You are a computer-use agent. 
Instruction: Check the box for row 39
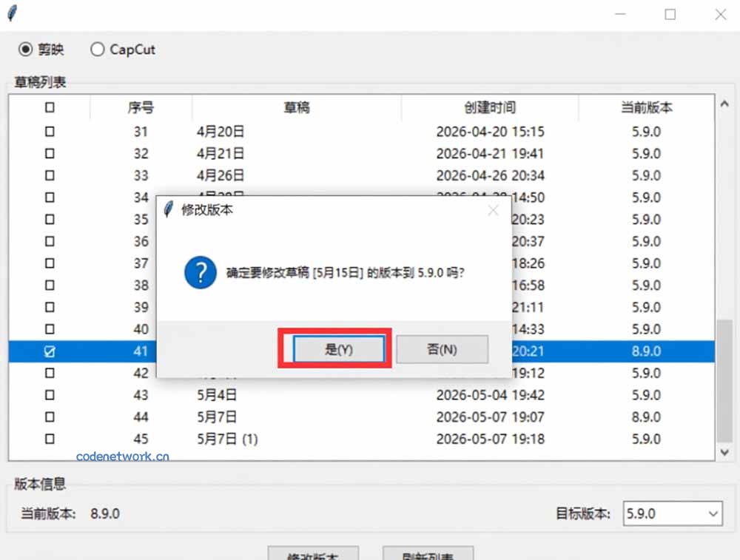[x=50, y=307]
